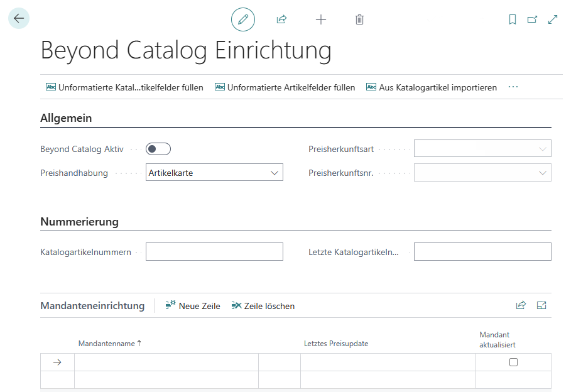Click the bookmark icon

tap(513, 19)
